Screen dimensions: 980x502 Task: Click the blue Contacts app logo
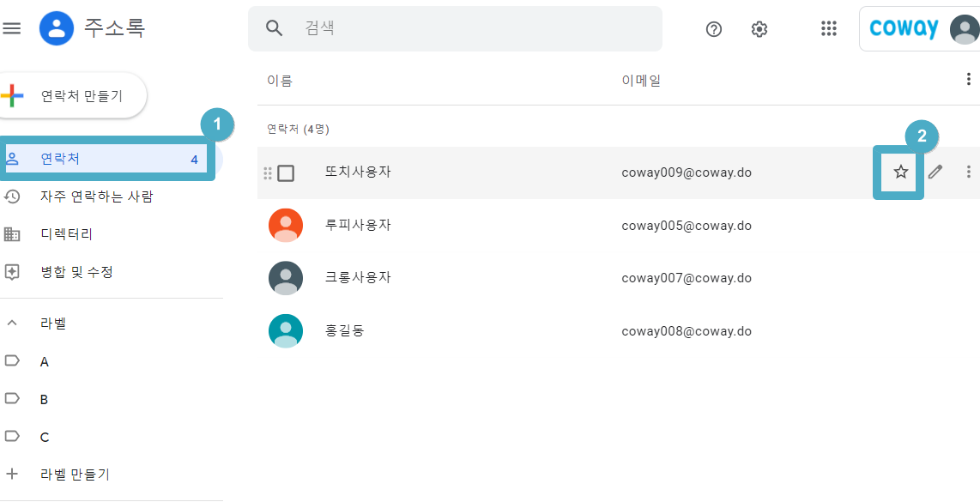[57, 28]
